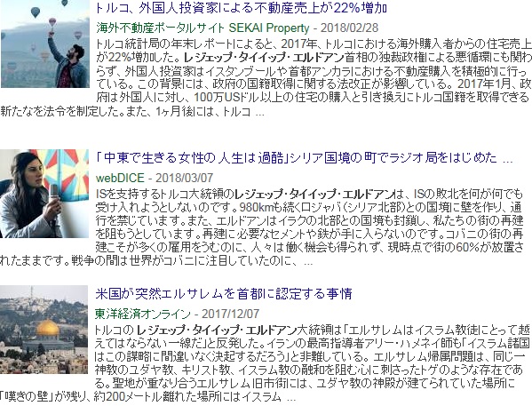Click the 2018/03/07 date text

tap(184, 178)
